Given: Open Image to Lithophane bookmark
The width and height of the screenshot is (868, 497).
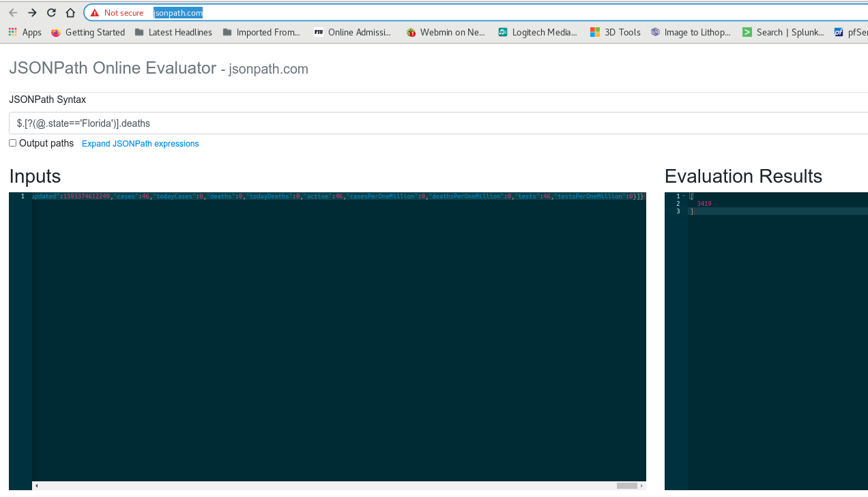Looking at the screenshot, I should pyautogui.click(x=690, y=32).
